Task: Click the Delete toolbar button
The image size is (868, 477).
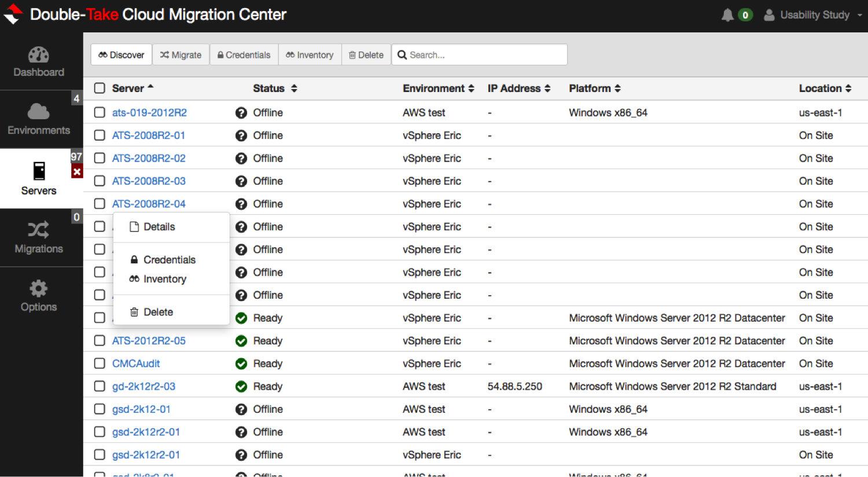Action: coord(366,55)
